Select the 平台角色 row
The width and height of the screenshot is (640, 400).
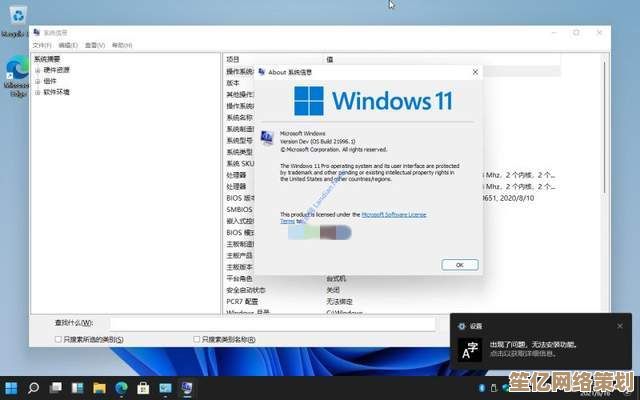(x=239, y=279)
